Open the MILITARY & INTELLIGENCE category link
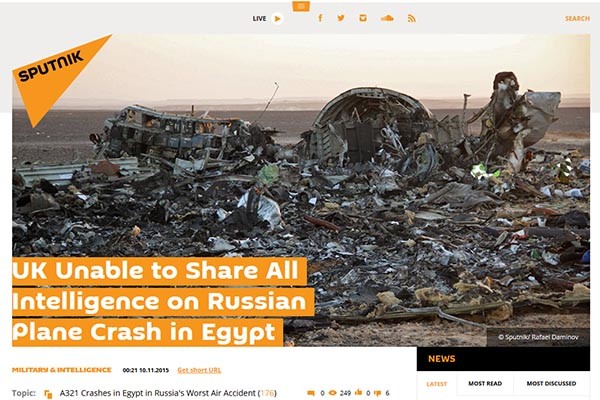The image size is (600, 400). [x=62, y=370]
